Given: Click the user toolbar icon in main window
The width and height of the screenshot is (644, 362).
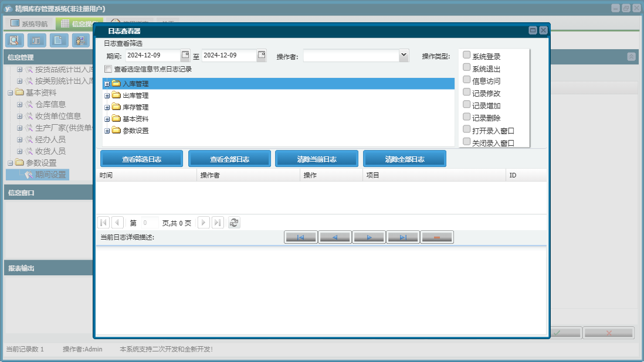Looking at the screenshot, I should click(x=81, y=40).
